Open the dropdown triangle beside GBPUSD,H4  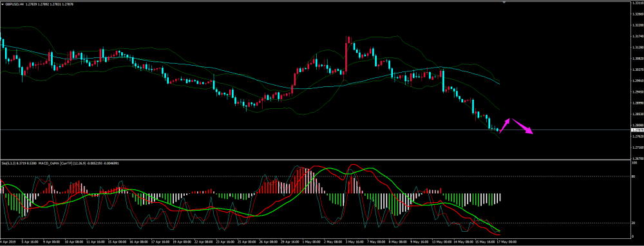[x=2, y=4]
